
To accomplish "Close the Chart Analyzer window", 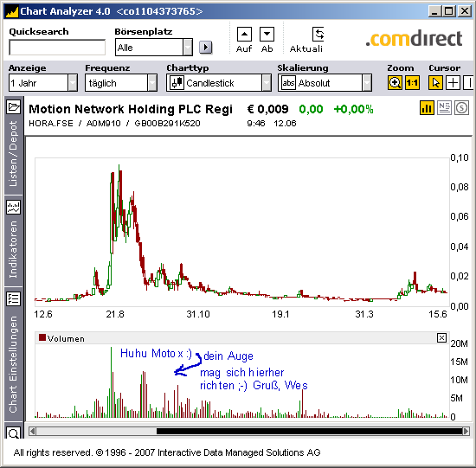I will point(465,11).
